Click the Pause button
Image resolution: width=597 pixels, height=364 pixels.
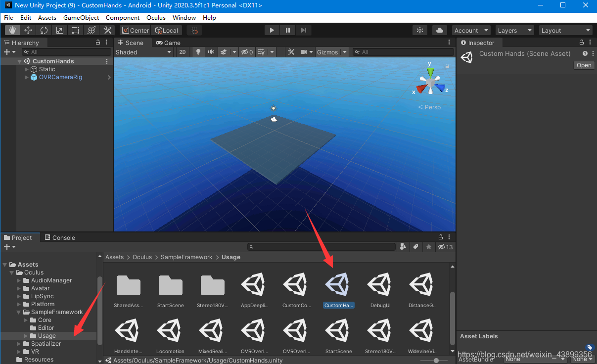(288, 30)
